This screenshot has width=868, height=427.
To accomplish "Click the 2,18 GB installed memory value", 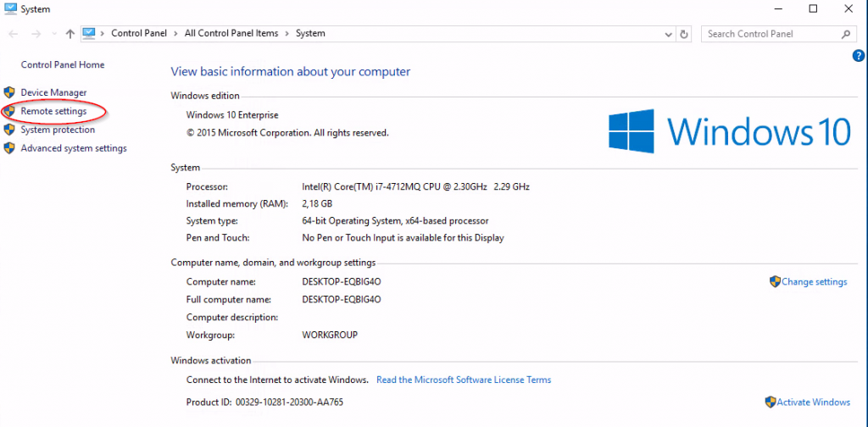I will 317,204.
